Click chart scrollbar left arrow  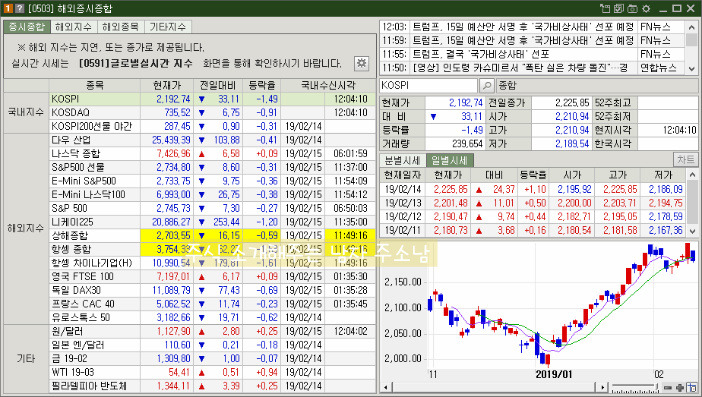point(385,388)
